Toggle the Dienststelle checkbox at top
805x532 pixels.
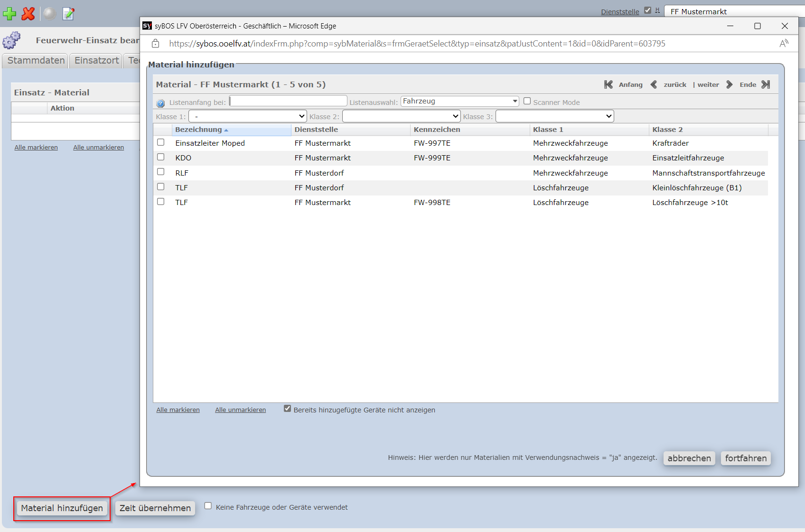(647, 10)
